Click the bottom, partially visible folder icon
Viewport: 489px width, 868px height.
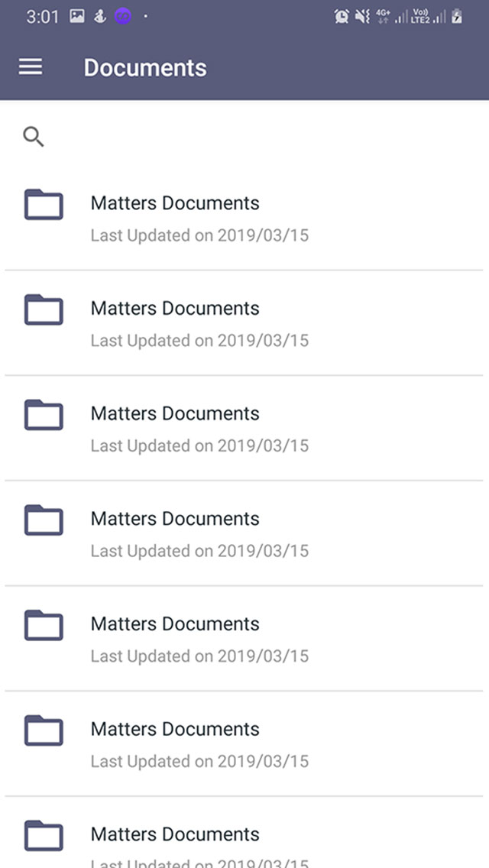tap(44, 835)
